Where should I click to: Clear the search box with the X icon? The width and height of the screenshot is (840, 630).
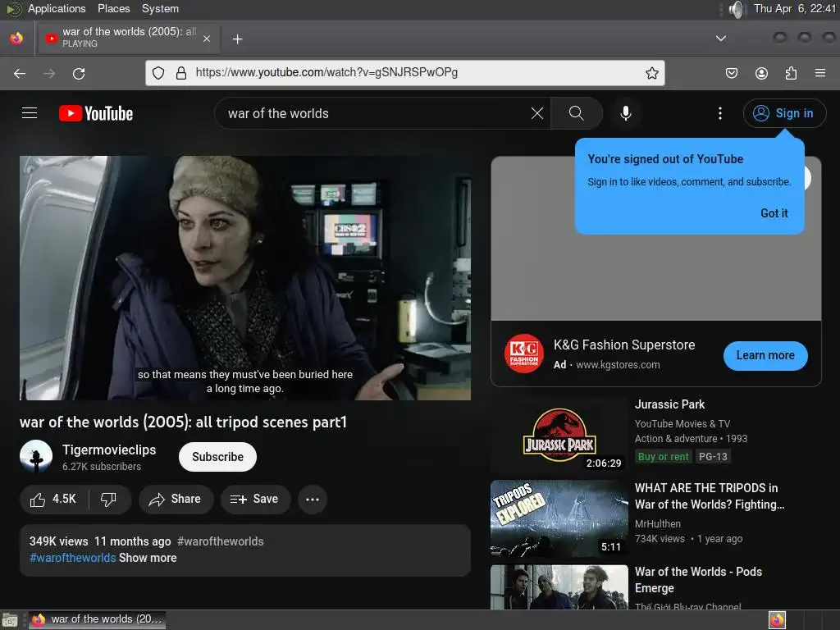click(x=536, y=113)
